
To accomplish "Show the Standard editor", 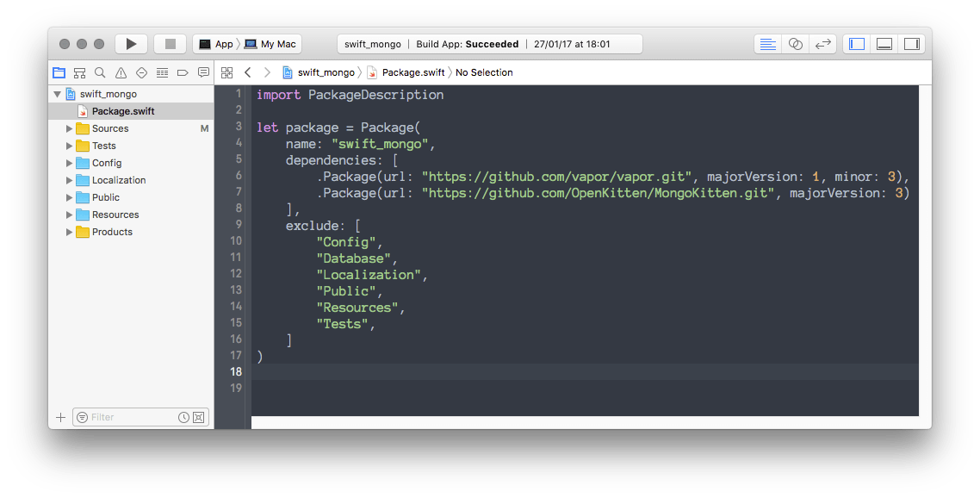I will [767, 44].
